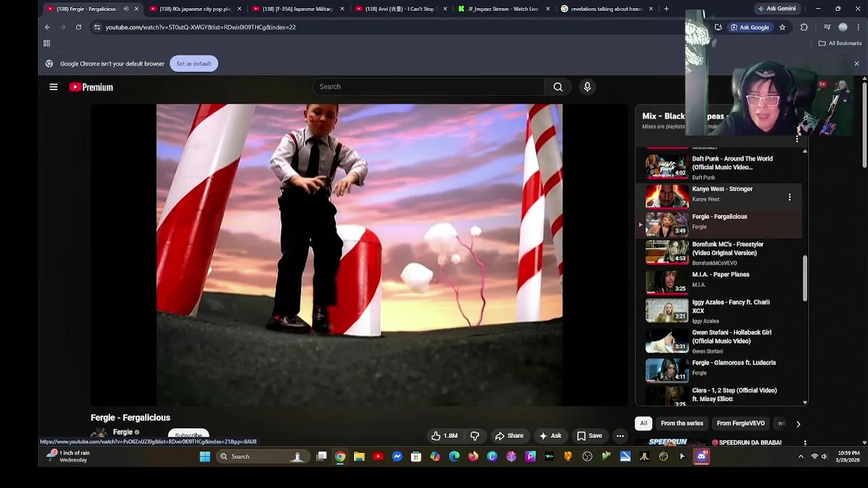Dislike the Fergalicious video

pos(475,436)
